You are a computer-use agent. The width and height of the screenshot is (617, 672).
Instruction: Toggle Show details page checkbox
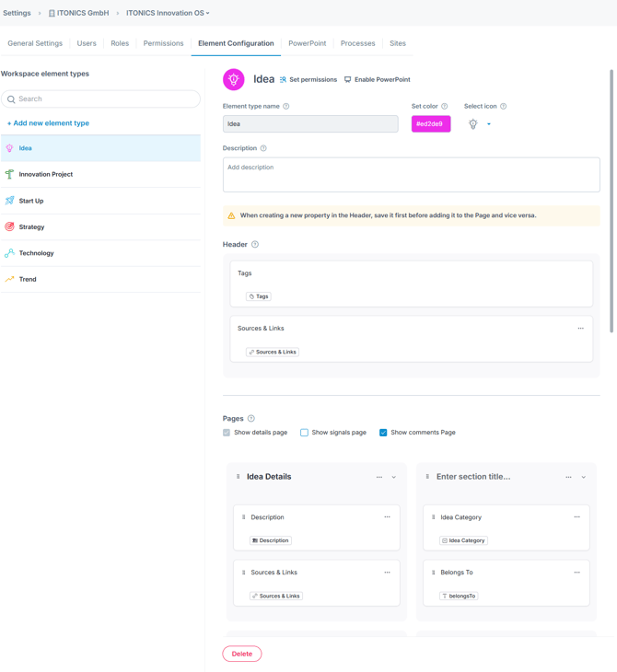point(227,433)
